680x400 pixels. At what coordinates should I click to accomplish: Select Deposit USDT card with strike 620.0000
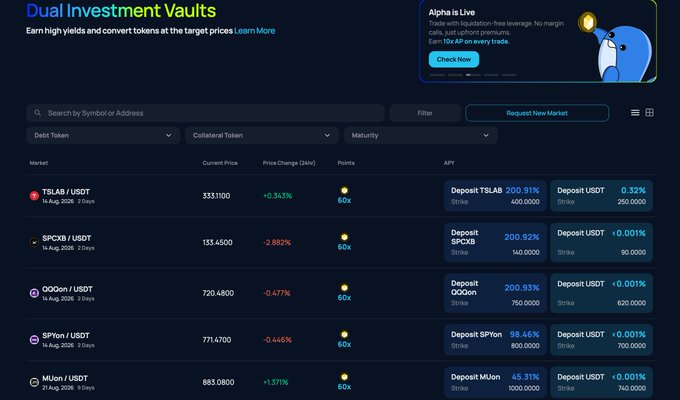click(602, 293)
